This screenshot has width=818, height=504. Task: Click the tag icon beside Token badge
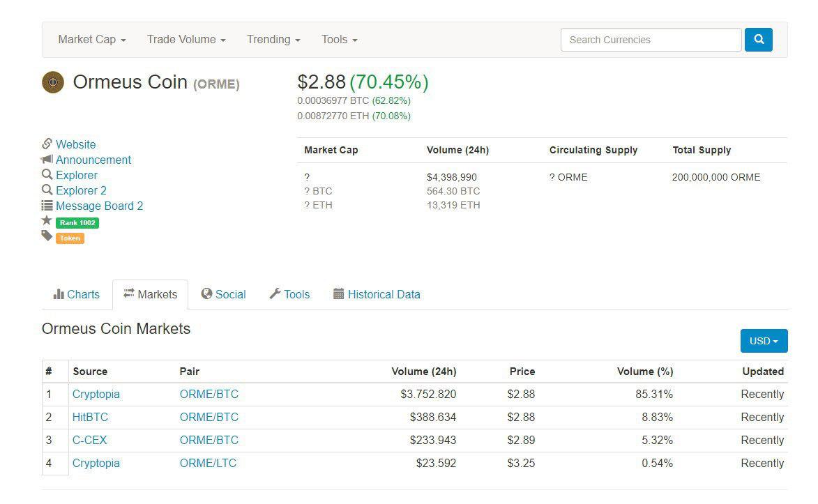pos(47,236)
